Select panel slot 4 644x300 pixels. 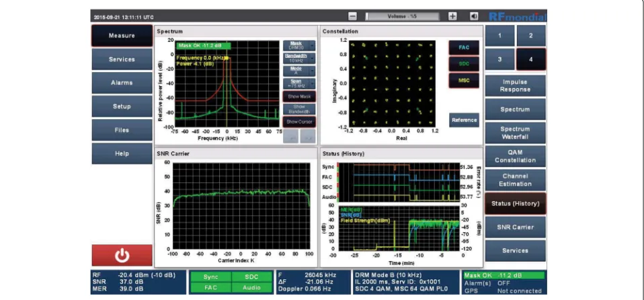point(531,59)
